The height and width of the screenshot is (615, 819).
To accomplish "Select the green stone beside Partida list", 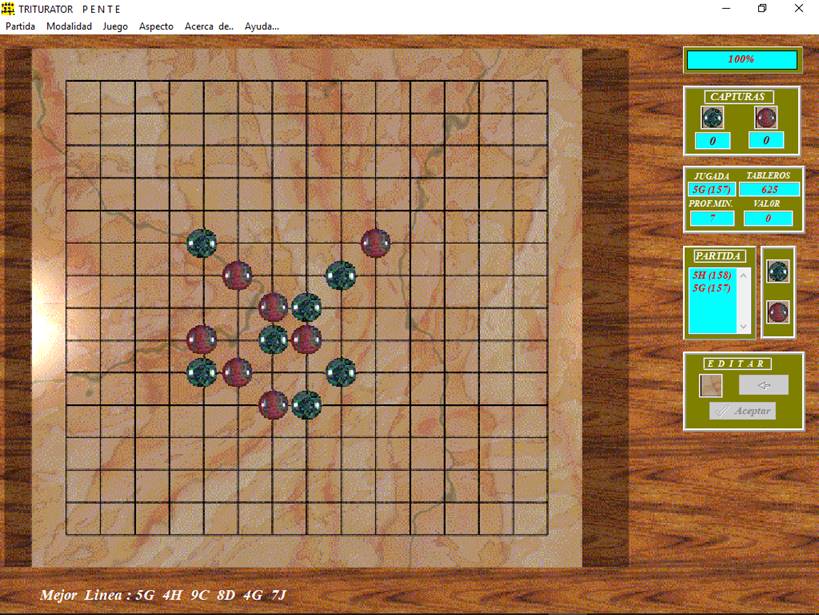I will point(778,271).
